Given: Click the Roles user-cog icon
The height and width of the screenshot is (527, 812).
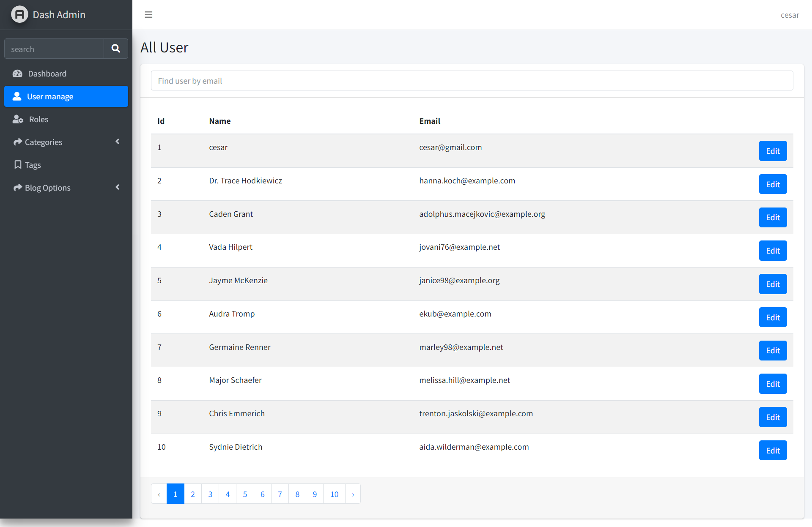Looking at the screenshot, I should pos(18,119).
